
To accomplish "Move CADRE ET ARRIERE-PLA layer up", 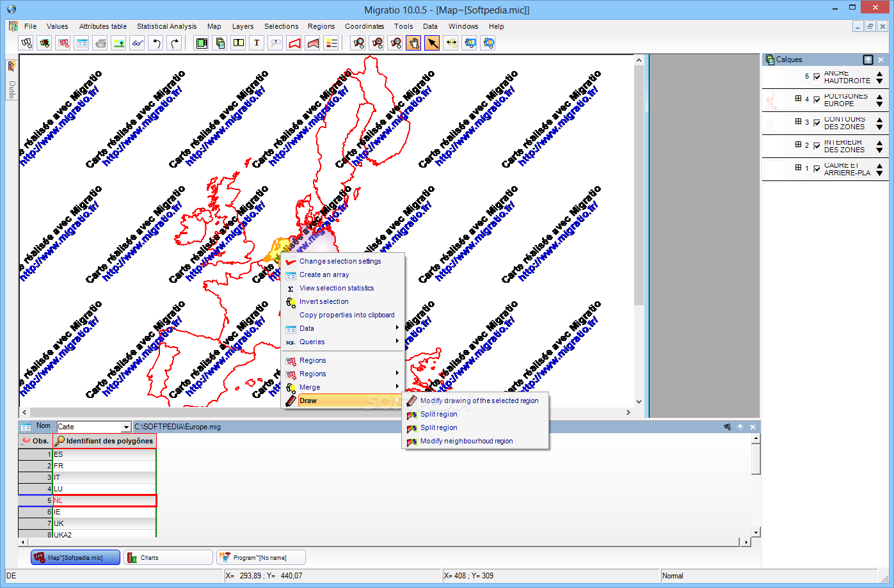I will click(x=879, y=166).
